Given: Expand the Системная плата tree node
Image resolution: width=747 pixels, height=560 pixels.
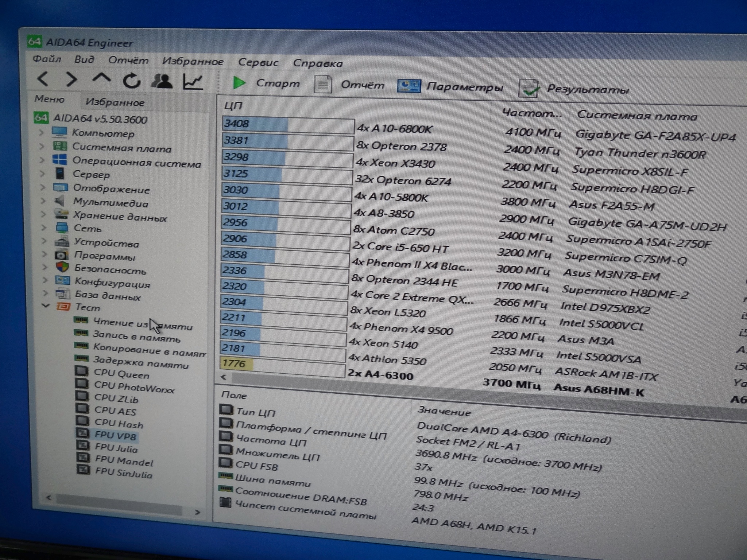Looking at the screenshot, I should click(x=42, y=146).
